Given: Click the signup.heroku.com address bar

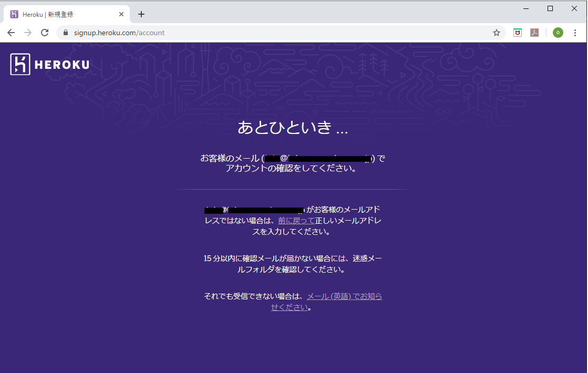Looking at the screenshot, I should (281, 33).
